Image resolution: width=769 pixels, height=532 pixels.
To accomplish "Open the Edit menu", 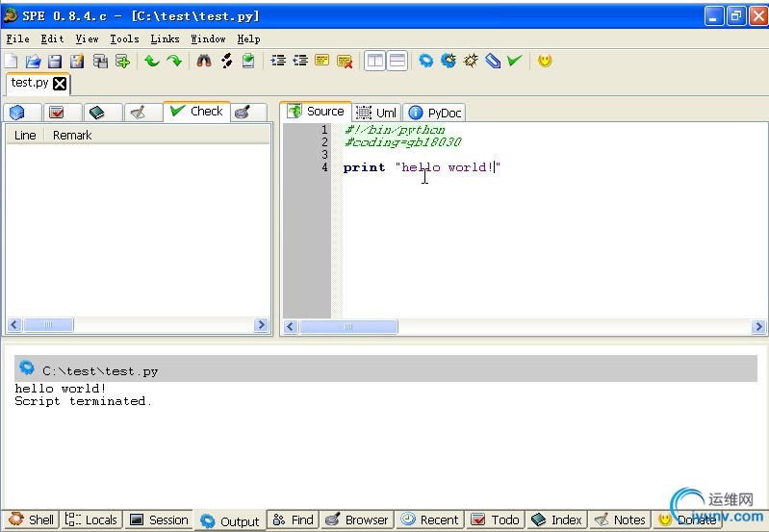I will (x=52, y=38).
